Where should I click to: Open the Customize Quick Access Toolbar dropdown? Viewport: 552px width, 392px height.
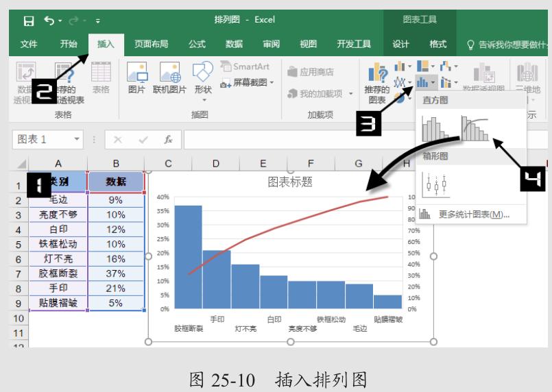98,21
